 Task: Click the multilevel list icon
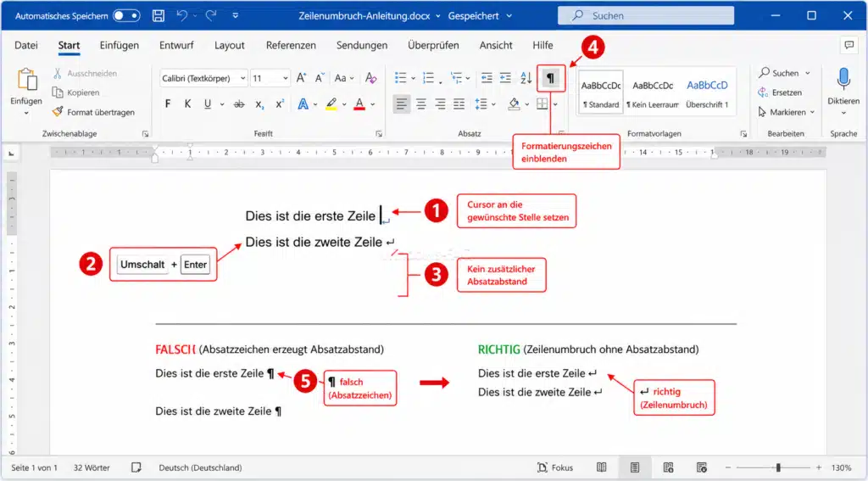456,78
